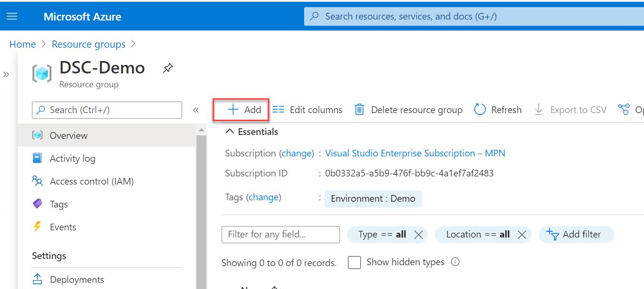Click the Deployments upload icon
The width and height of the screenshot is (644, 289).
[x=37, y=279]
